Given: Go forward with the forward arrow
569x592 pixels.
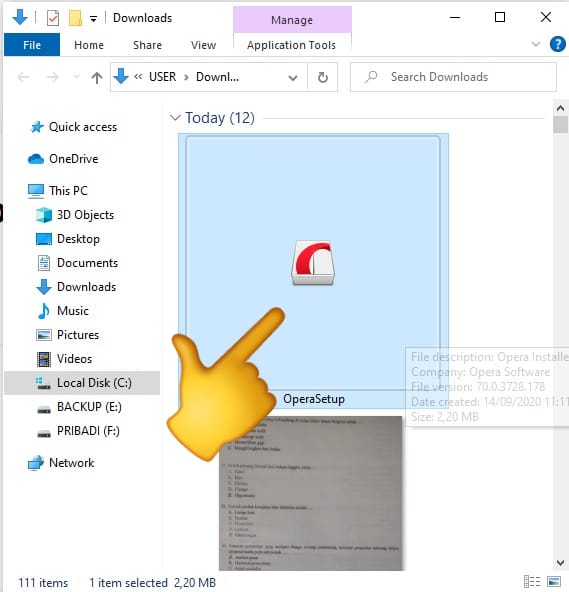Looking at the screenshot, I should coord(52,77).
